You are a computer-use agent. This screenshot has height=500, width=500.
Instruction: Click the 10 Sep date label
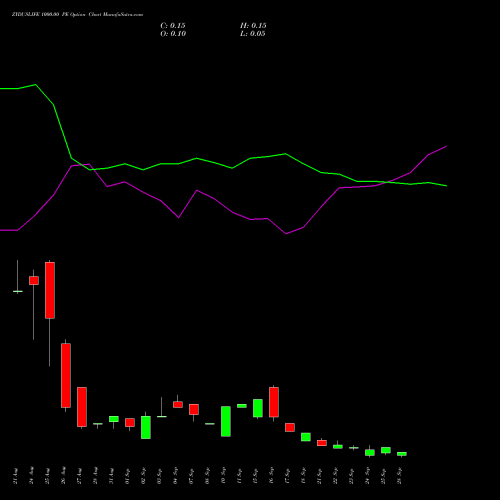coord(224,476)
